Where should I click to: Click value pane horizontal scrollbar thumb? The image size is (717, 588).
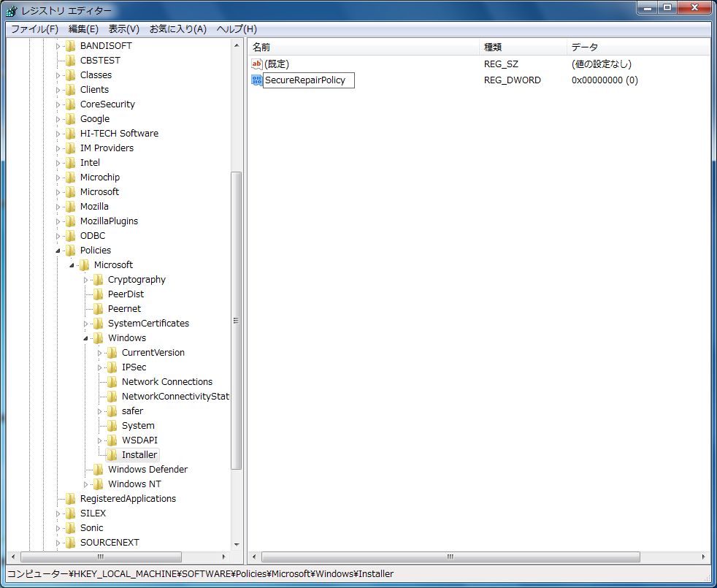click(x=450, y=557)
